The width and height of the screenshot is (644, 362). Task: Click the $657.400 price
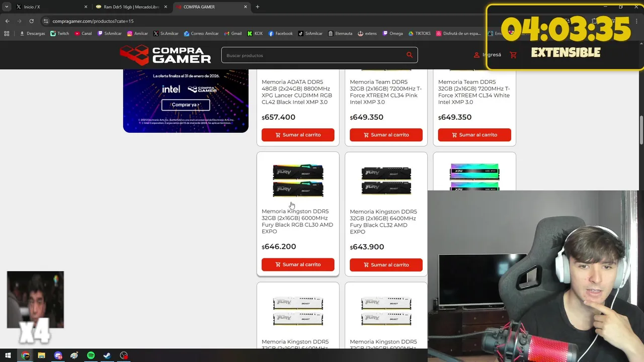278,117
